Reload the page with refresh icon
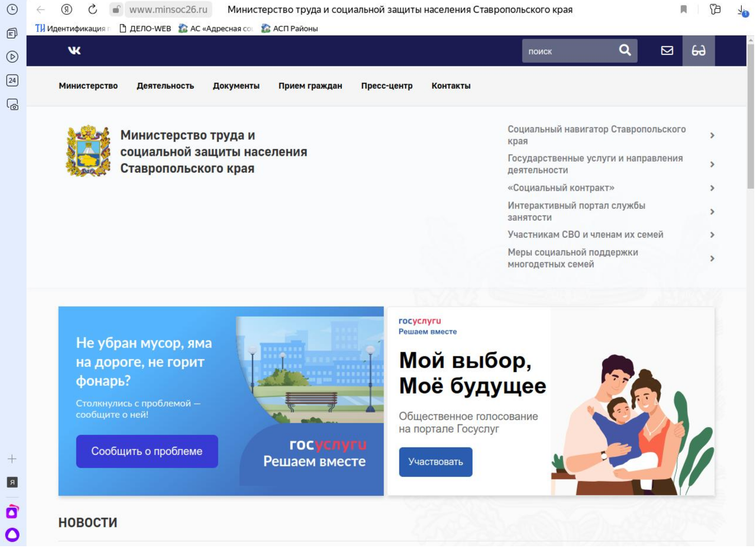 pos(93,9)
